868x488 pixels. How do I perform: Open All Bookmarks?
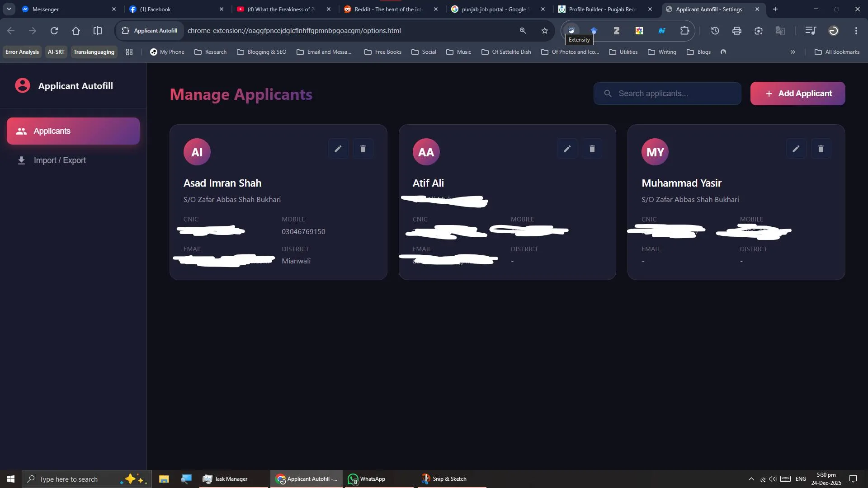pos(837,52)
